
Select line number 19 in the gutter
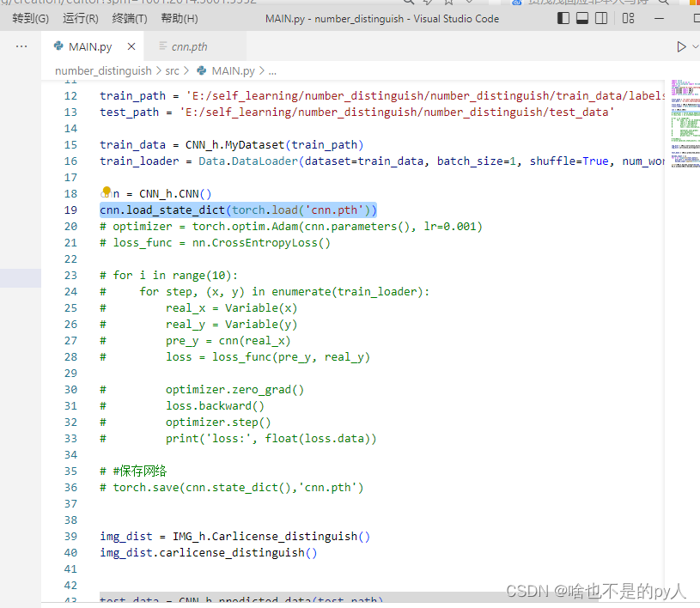pyautogui.click(x=70, y=210)
